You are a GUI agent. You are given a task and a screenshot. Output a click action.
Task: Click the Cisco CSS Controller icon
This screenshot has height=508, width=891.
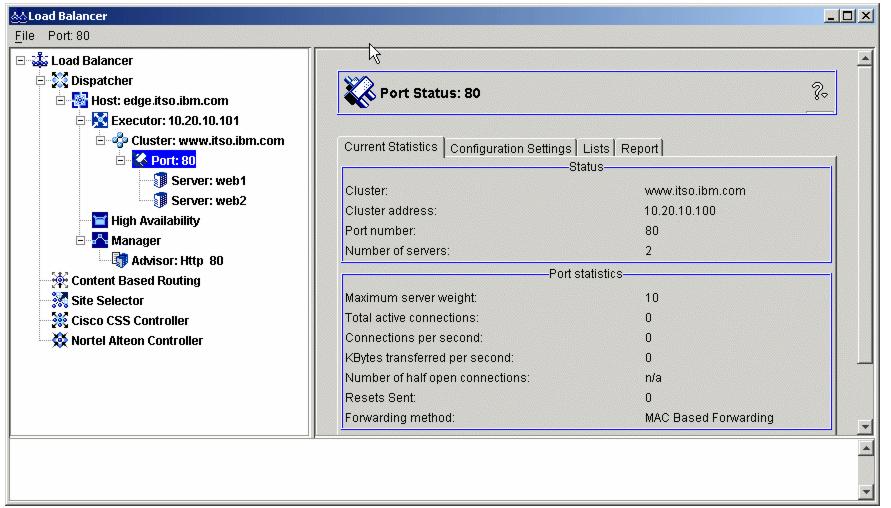coord(60,320)
